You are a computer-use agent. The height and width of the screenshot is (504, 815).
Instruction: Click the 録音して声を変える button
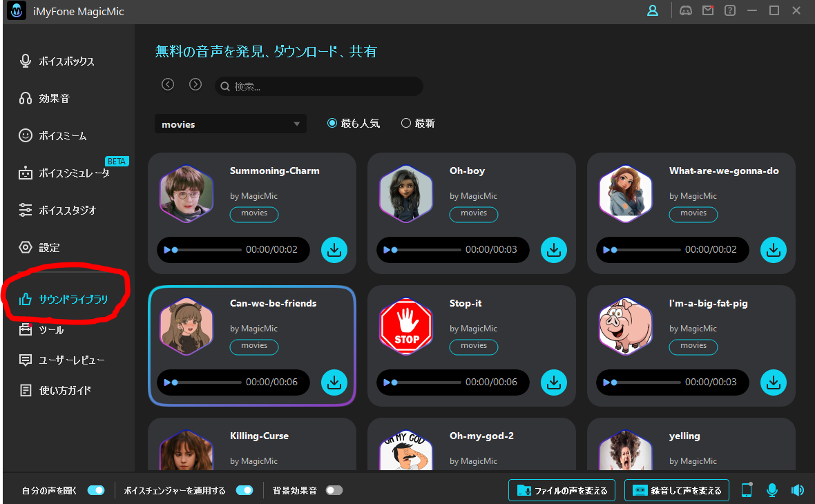pyautogui.click(x=676, y=490)
